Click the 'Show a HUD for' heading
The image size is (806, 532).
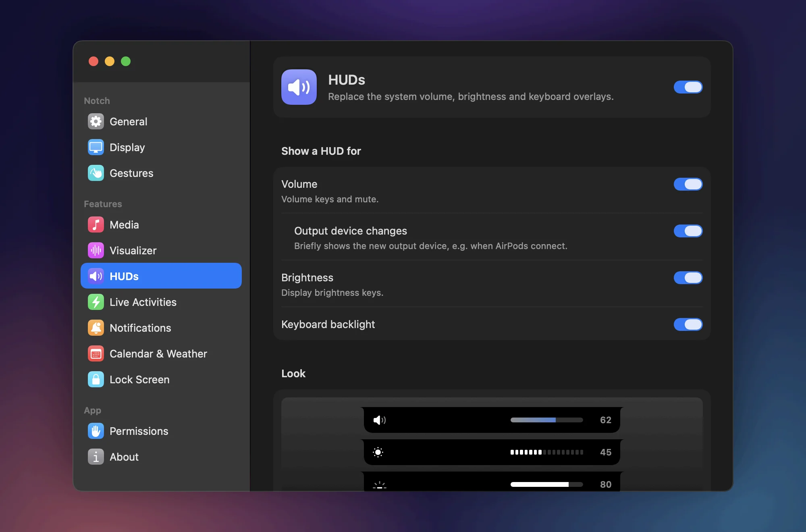(x=321, y=151)
